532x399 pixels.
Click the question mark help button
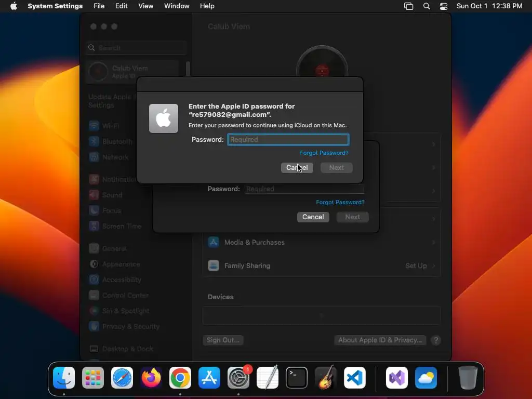click(436, 340)
